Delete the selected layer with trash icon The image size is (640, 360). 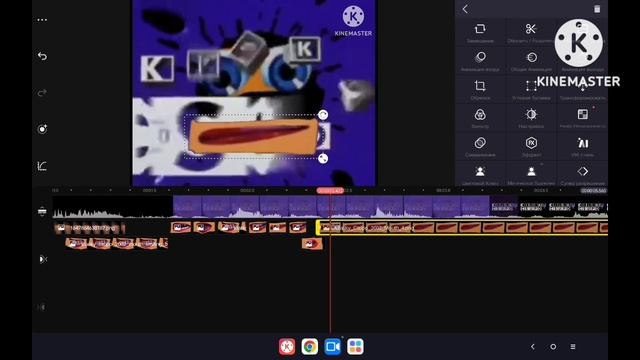[x=597, y=9]
